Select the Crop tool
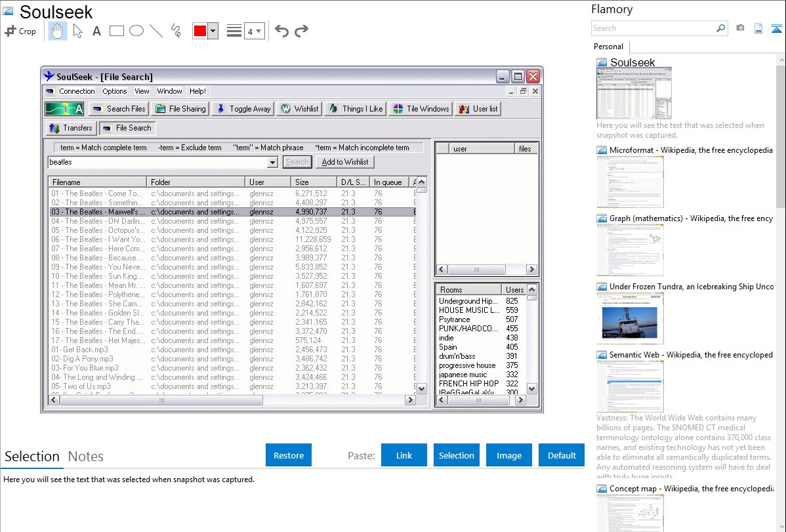 [x=20, y=31]
